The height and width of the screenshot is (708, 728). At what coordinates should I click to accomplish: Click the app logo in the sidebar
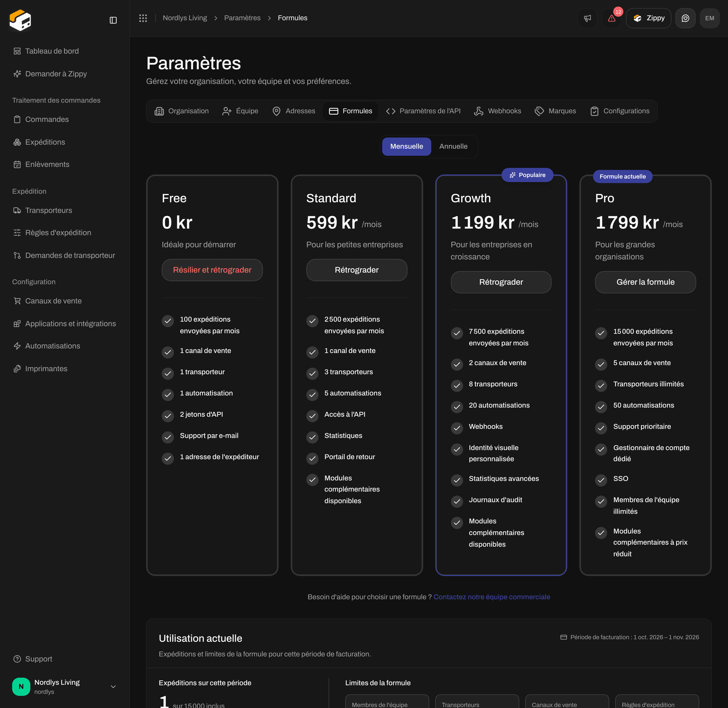(20, 20)
